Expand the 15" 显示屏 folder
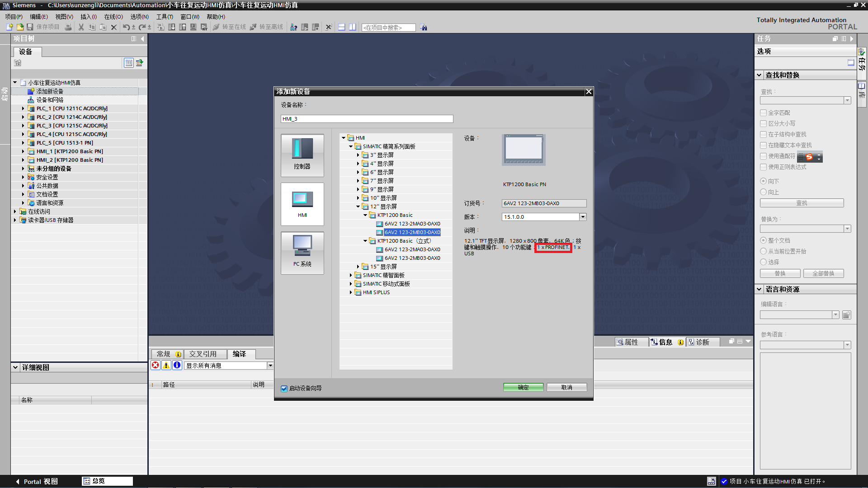Image resolution: width=868 pixels, height=488 pixels. pos(358,267)
